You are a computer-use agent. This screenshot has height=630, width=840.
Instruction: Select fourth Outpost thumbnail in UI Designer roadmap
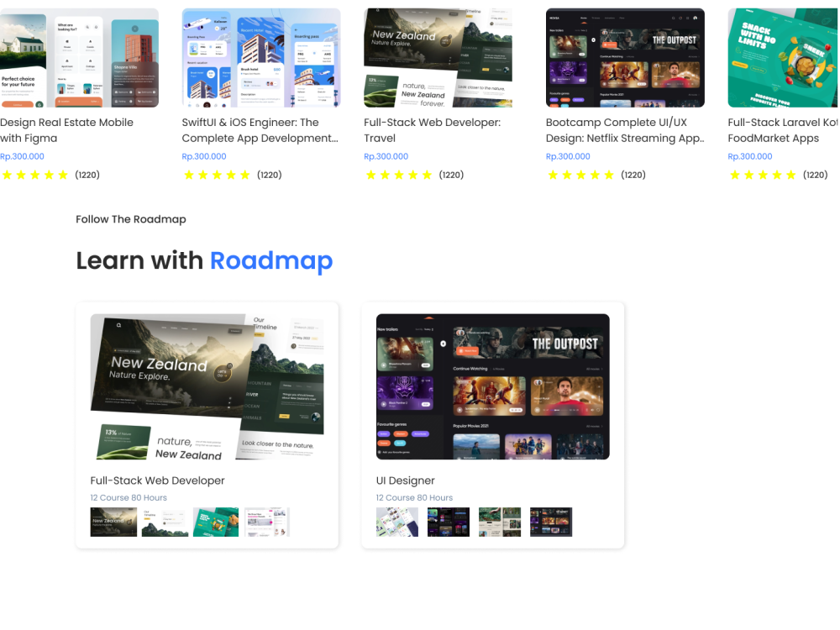pyautogui.click(x=551, y=522)
